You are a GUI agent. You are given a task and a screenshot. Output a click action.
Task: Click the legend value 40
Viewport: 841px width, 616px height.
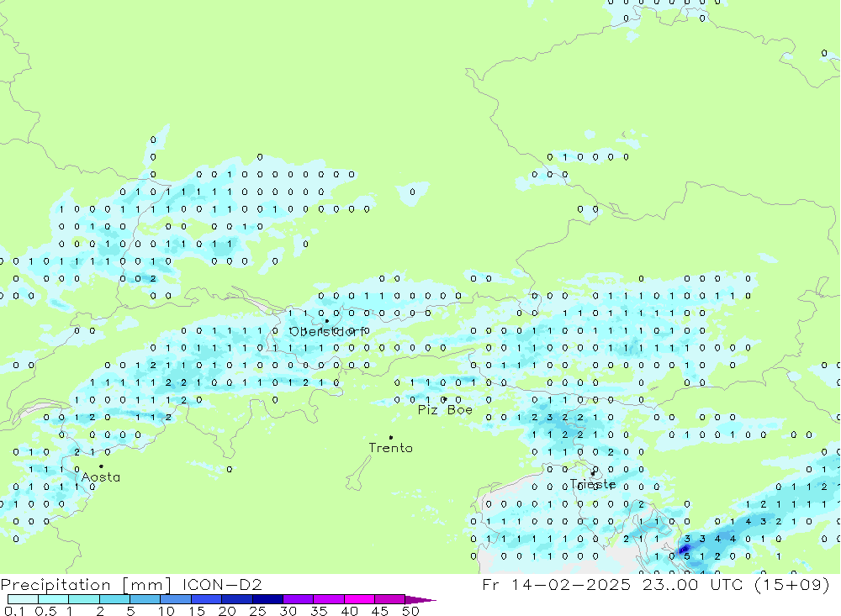[350, 611]
